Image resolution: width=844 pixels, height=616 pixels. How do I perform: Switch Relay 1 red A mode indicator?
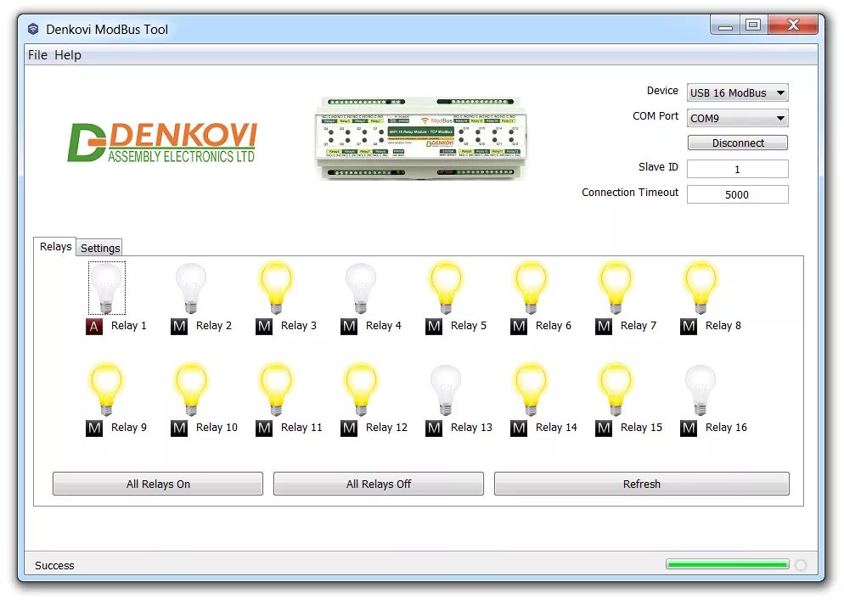tap(94, 327)
